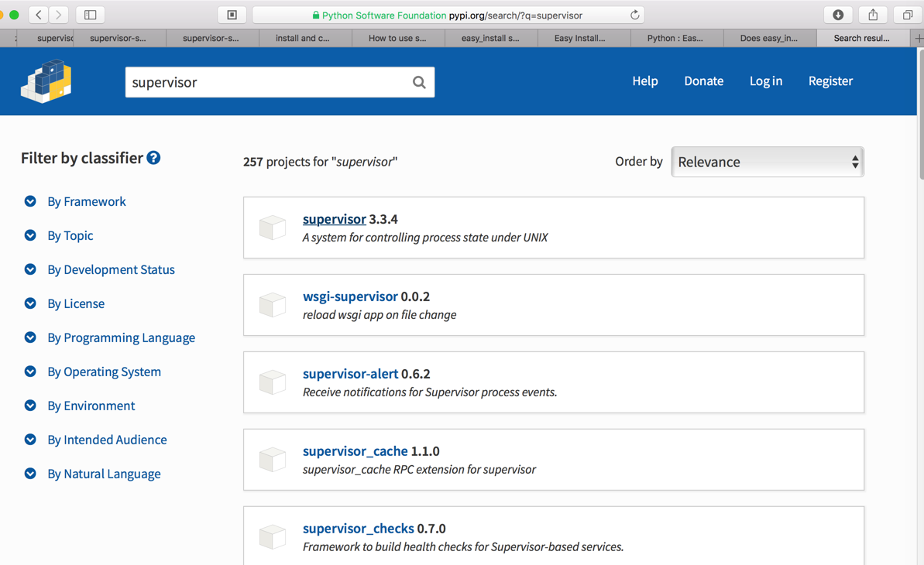Toggle the Safari sidebar button
The height and width of the screenshot is (565, 924).
[90, 15]
